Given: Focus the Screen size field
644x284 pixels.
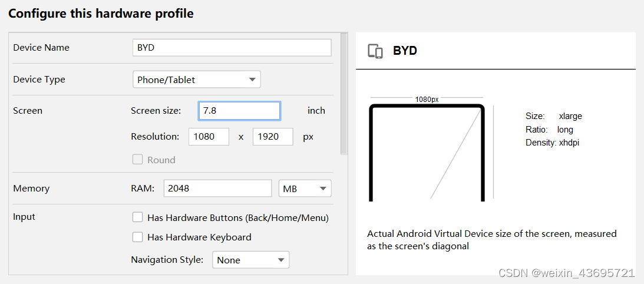Looking at the screenshot, I should coord(239,111).
